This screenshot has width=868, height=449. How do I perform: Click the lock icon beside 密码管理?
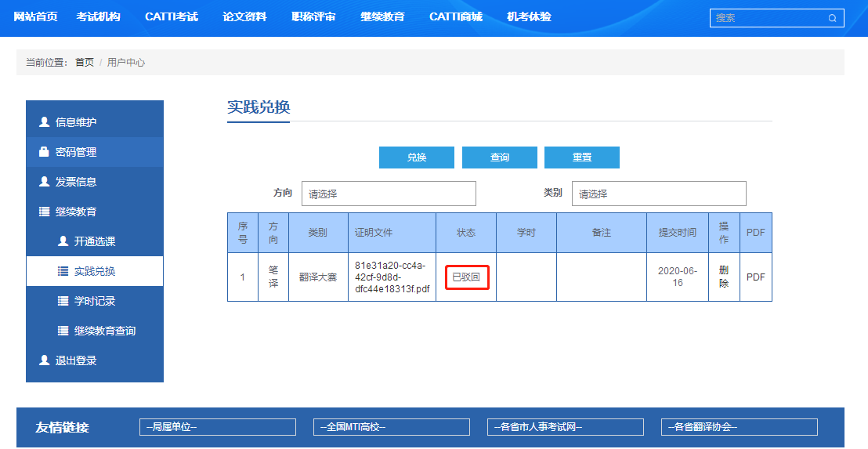[44, 152]
